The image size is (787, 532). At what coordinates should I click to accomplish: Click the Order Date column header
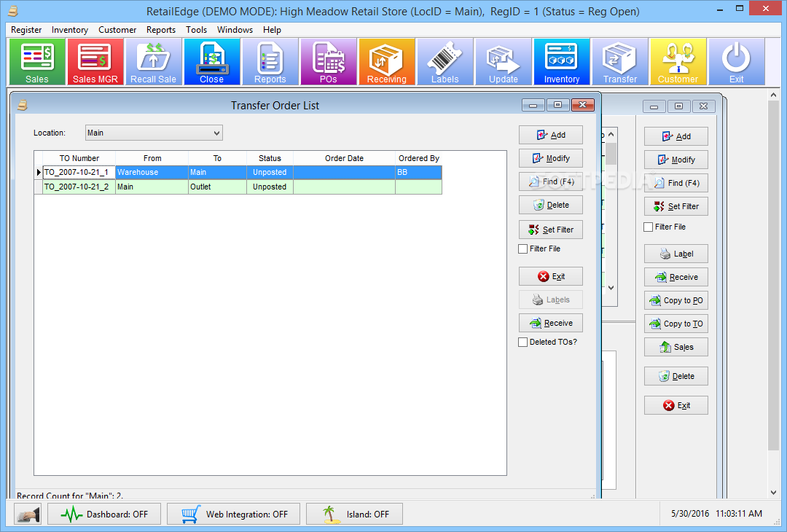(344, 158)
